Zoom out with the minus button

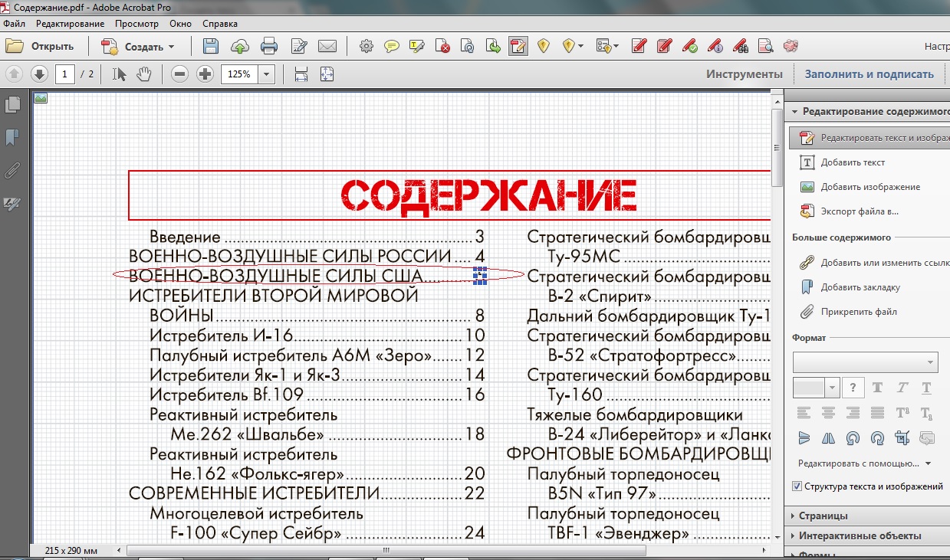pyautogui.click(x=180, y=74)
